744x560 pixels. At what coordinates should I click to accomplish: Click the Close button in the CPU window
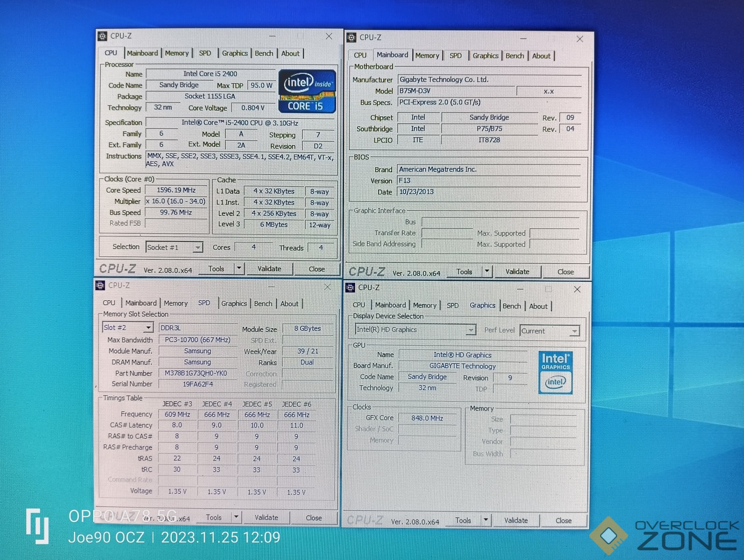point(316,269)
